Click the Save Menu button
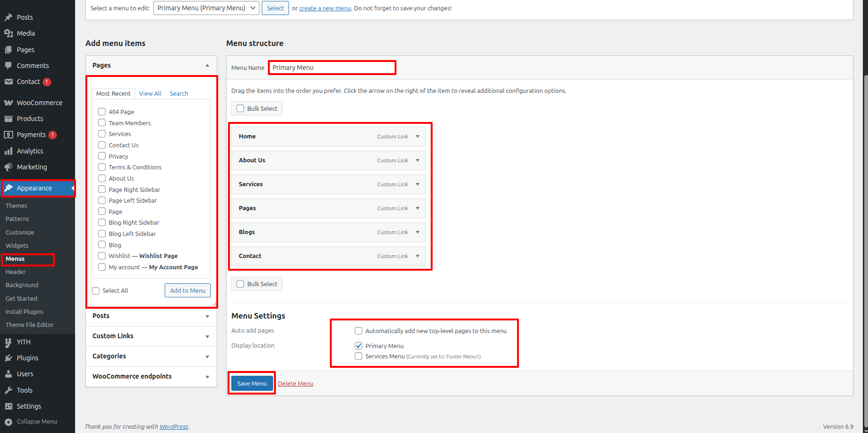Image resolution: width=868 pixels, height=433 pixels. point(252,383)
